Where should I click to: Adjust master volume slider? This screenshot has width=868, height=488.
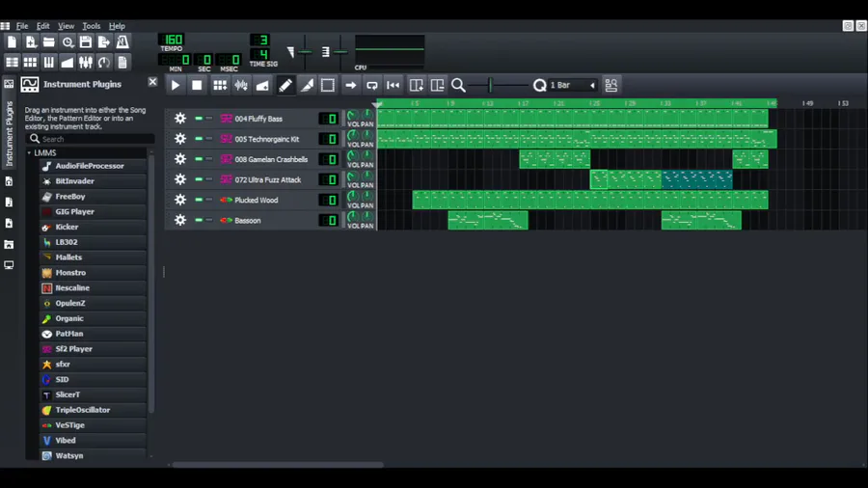tap(305, 52)
